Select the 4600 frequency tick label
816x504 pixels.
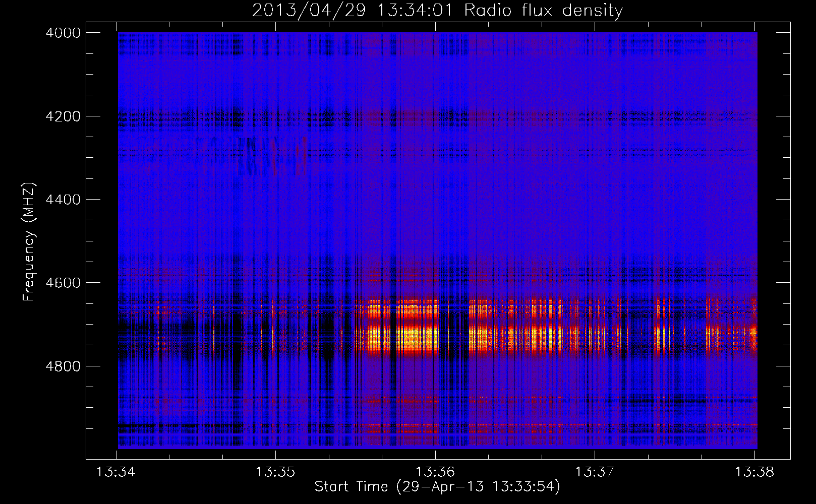63,283
